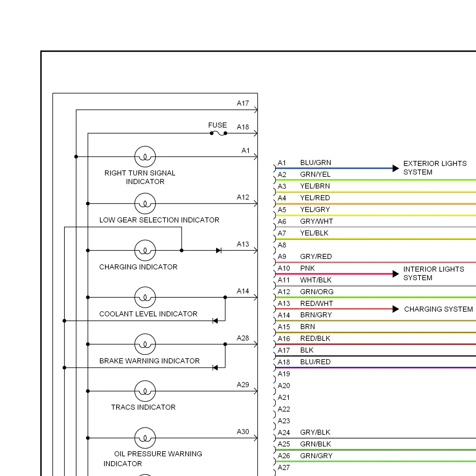The image size is (476, 476).
Task: Click the A30 terminal label in cluster box
Action: tap(243, 432)
